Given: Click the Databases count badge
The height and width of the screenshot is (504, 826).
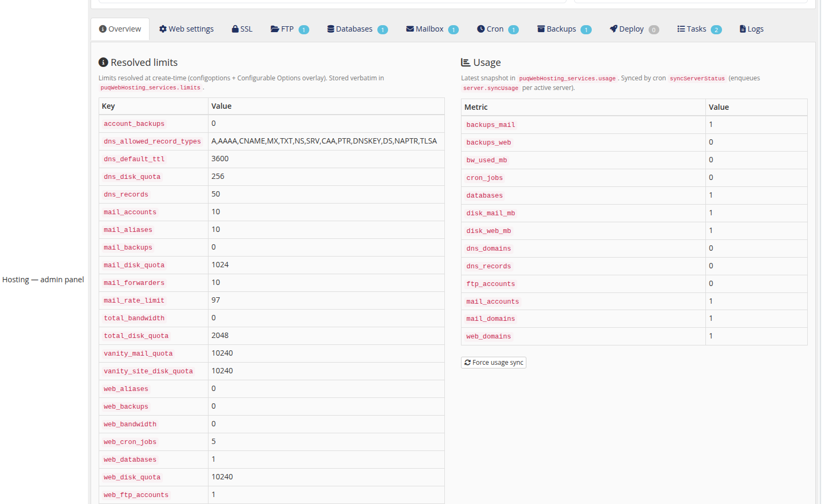Looking at the screenshot, I should pos(383,29).
